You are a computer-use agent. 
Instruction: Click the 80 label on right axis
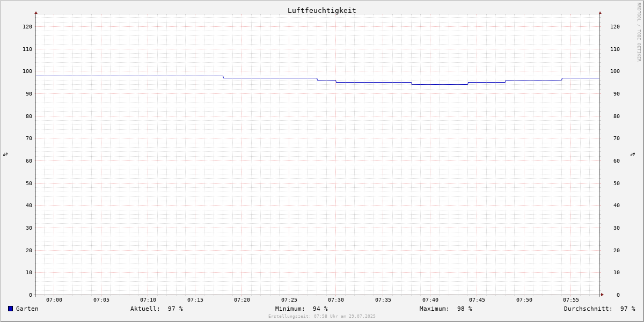click(617, 116)
